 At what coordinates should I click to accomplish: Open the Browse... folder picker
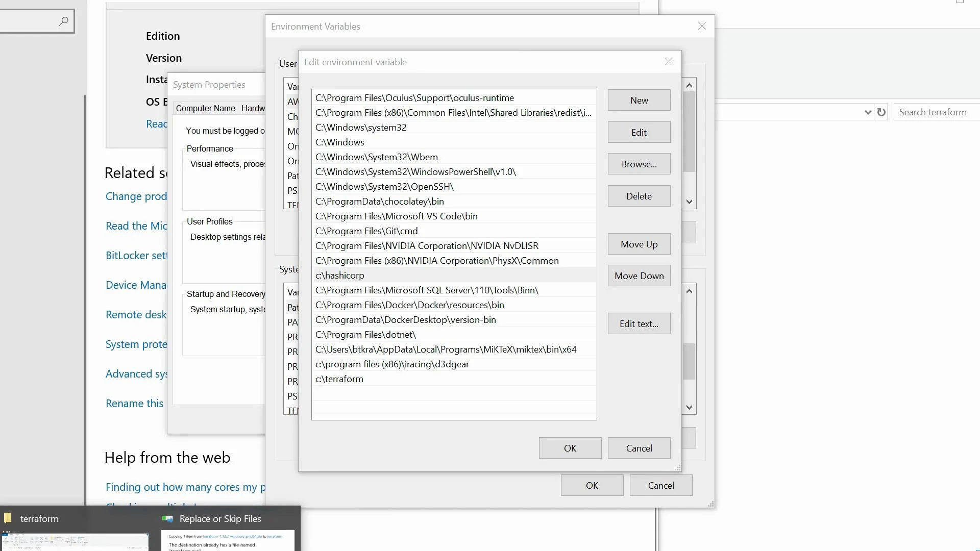click(x=639, y=164)
